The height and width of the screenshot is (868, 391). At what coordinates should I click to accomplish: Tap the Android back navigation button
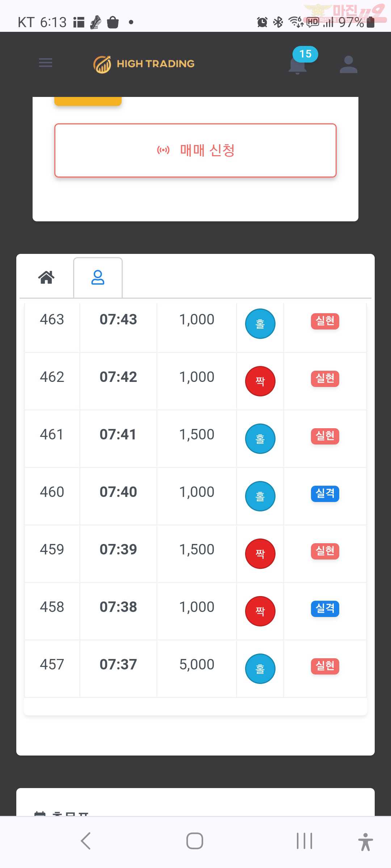coord(86,841)
